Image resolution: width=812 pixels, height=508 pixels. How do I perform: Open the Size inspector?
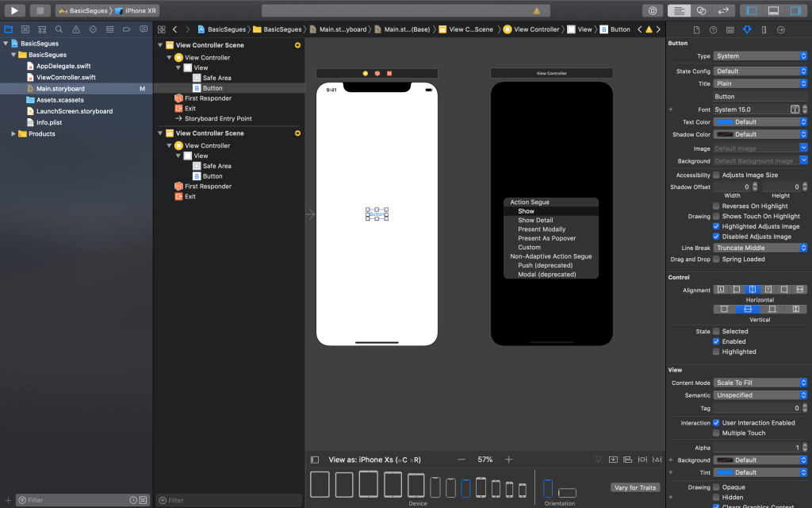(764, 30)
